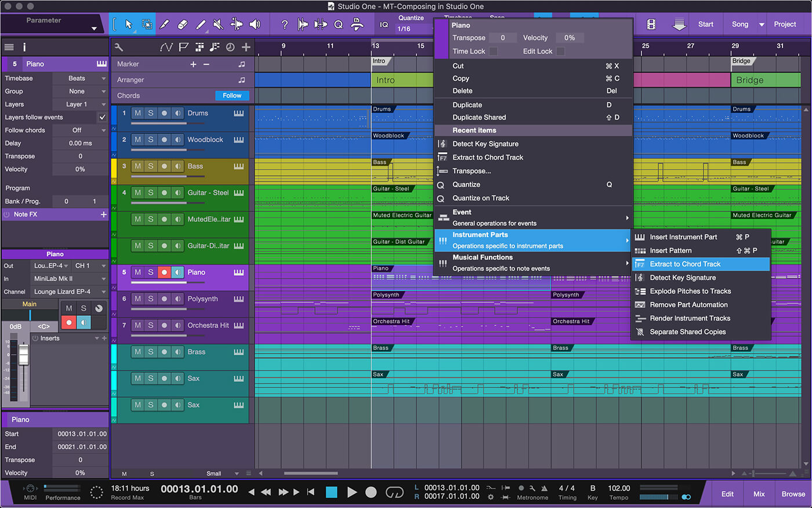Open track list wrench options
Screen dimensions: 812x508
(x=119, y=47)
